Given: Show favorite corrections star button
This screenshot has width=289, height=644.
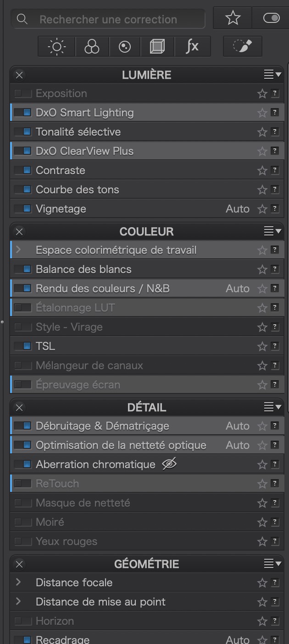Looking at the screenshot, I should coord(233,18).
